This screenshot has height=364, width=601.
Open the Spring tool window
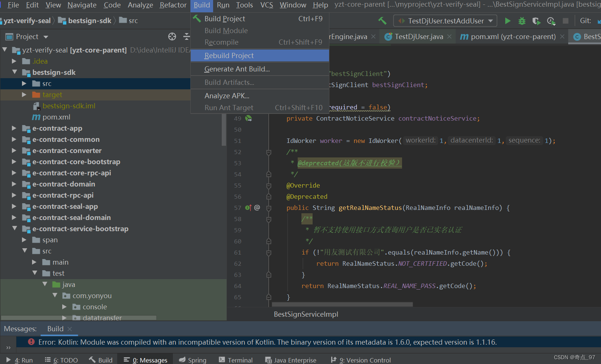[x=193, y=360]
